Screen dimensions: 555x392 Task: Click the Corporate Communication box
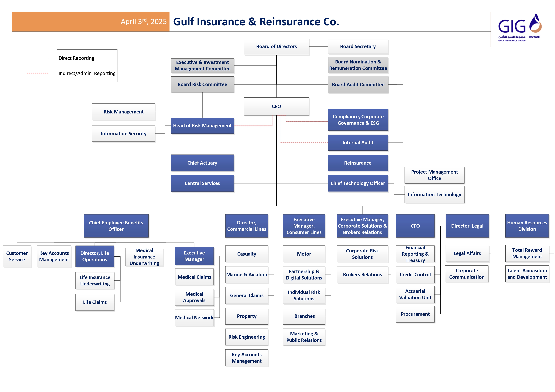point(467,274)
